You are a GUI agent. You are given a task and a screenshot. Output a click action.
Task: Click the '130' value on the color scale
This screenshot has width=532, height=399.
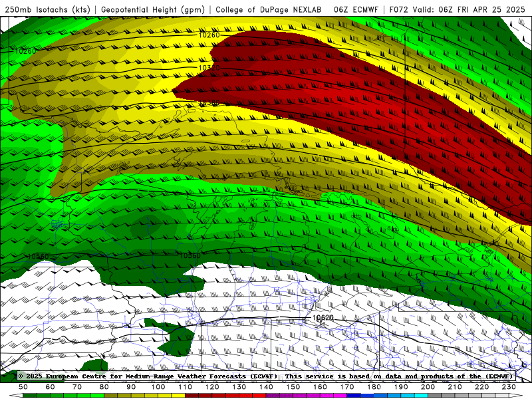point(239,387)
